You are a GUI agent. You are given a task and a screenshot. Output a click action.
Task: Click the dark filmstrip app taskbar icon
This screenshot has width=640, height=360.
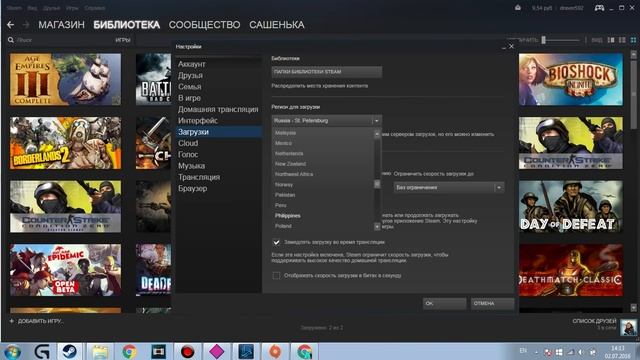158,351
